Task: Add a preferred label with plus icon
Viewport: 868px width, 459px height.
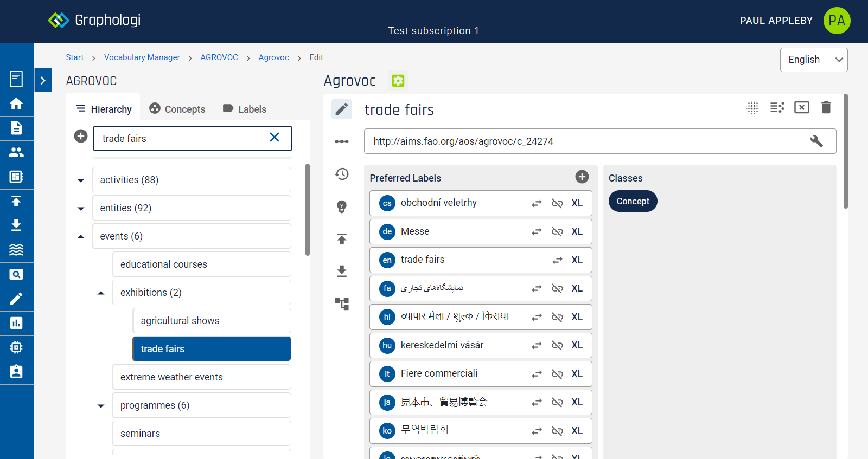Action: coord(582,177)
